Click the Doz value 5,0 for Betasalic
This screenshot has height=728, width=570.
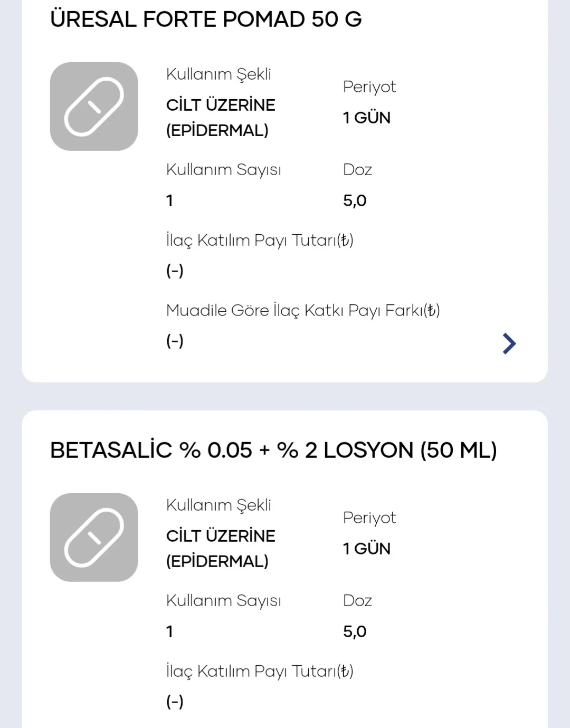click(x=355, y=631)
